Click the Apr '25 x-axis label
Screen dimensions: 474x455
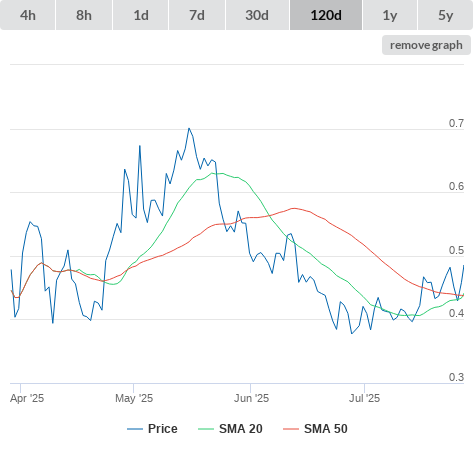(x=27, y=398)
